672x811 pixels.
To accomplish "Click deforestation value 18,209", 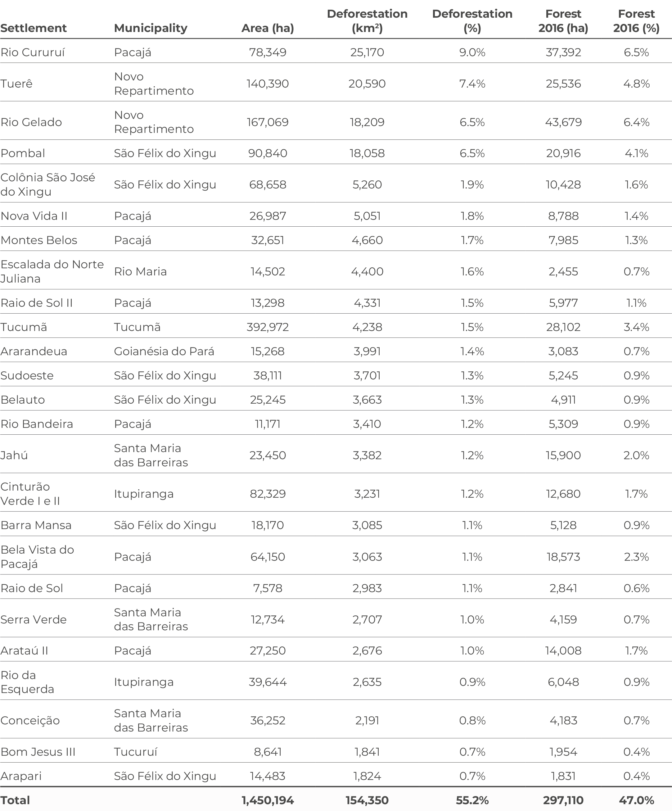I will (x=367, y=122).
